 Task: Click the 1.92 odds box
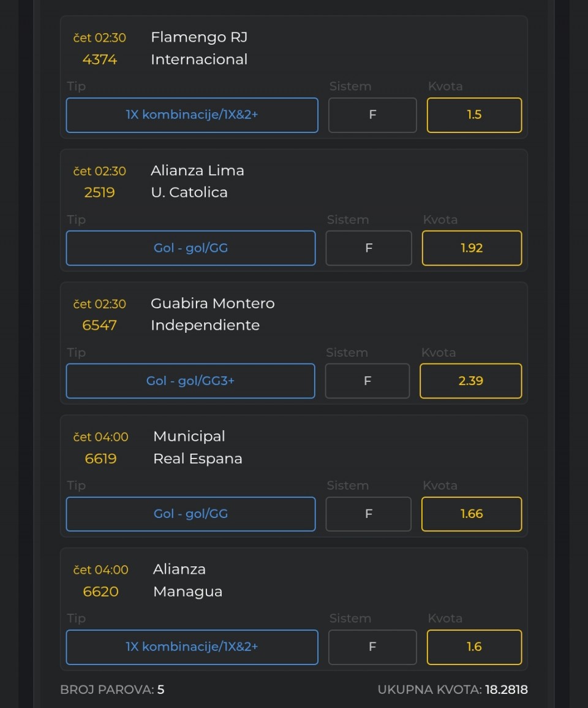(x=472, y=248)
